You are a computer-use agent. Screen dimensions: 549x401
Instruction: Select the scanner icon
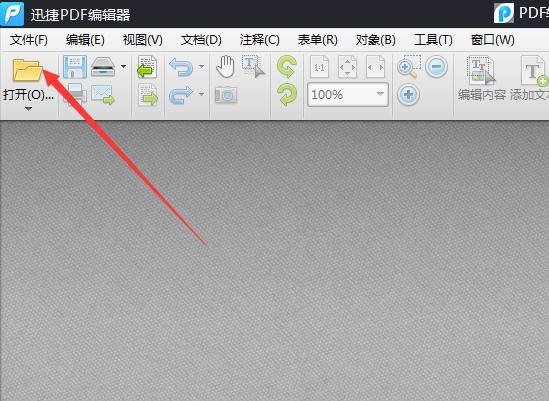(103, 67)
